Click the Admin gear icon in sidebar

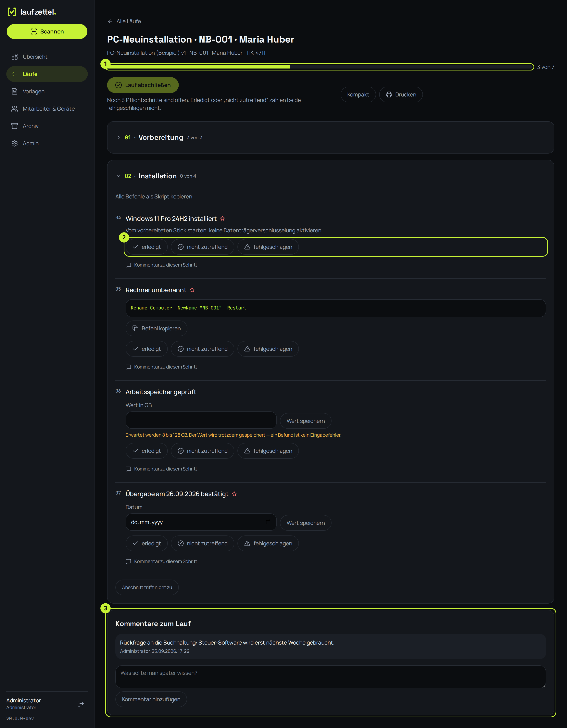click(x=14, y=143)
